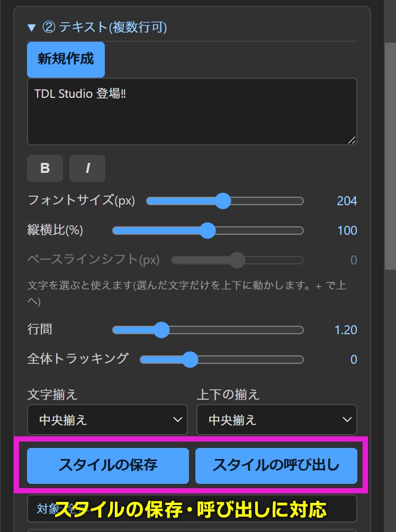Click the line spacing value 1.20
This screenshot has height=532, width=396.
(x=346, y=330)
